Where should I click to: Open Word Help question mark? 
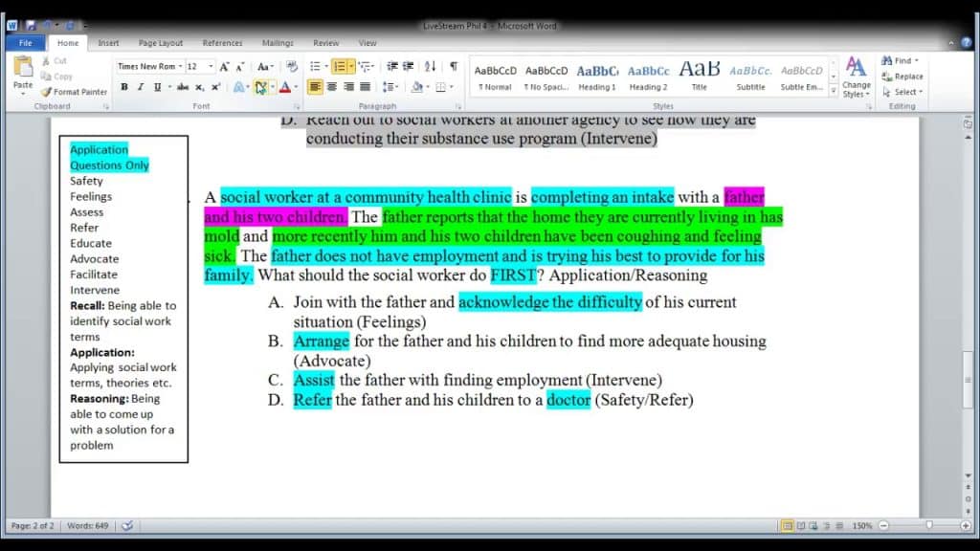tap(967, 42)
